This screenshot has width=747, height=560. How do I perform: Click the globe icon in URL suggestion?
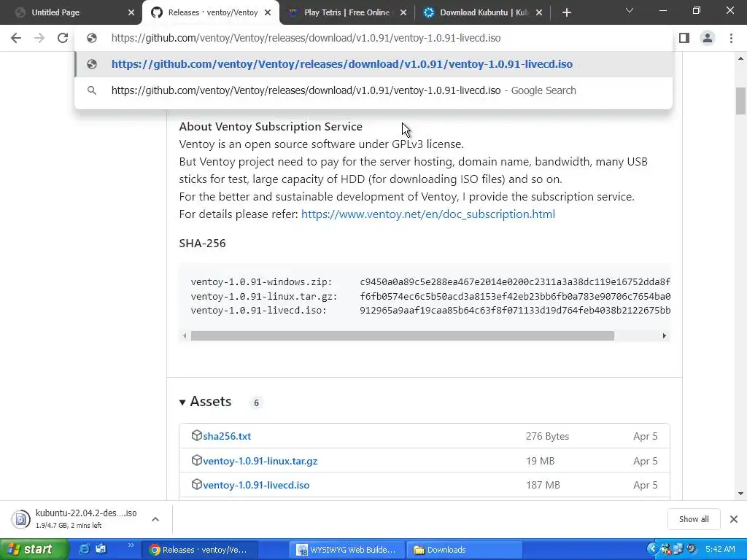92,64
